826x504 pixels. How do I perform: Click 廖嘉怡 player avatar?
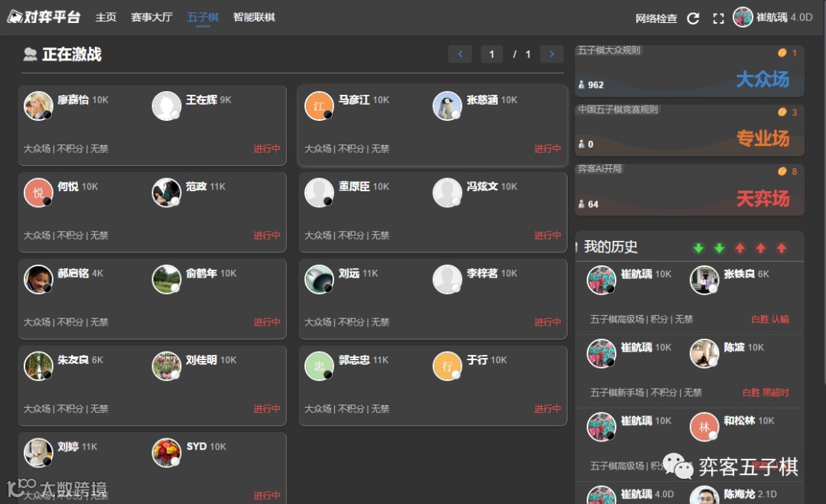tap(38, 106)
